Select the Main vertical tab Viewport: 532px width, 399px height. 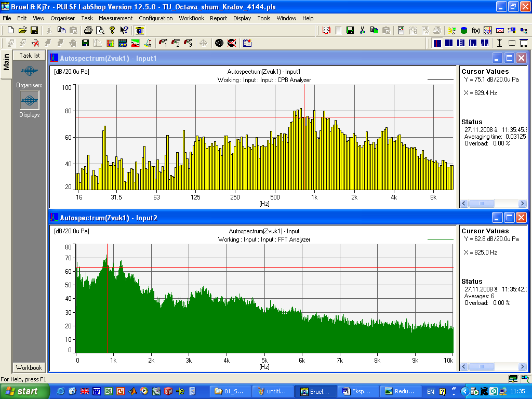coord(6,63)
